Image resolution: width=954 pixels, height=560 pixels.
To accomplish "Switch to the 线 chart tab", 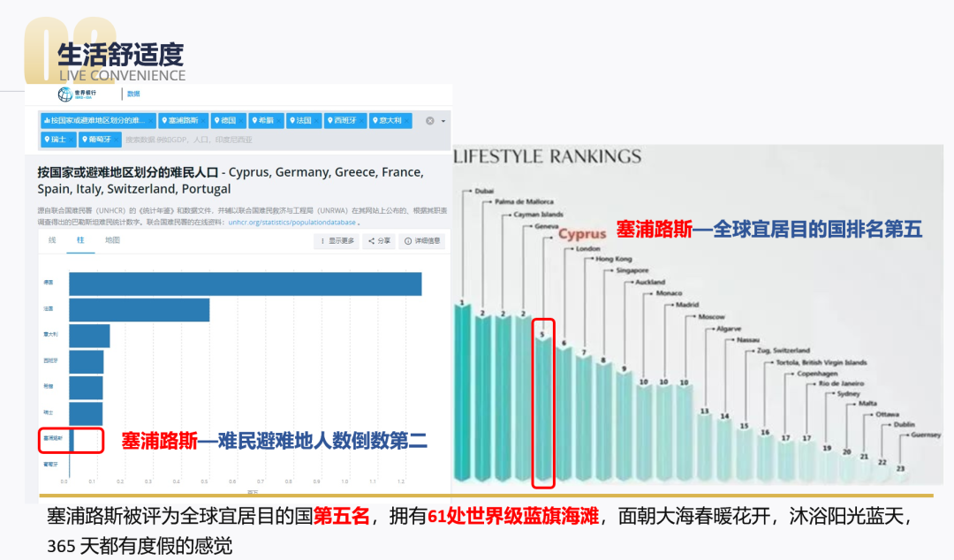I will tap(52, 240).
